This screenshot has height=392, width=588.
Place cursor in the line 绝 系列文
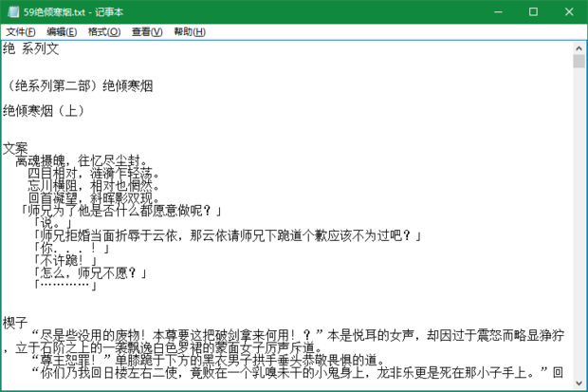30,48
